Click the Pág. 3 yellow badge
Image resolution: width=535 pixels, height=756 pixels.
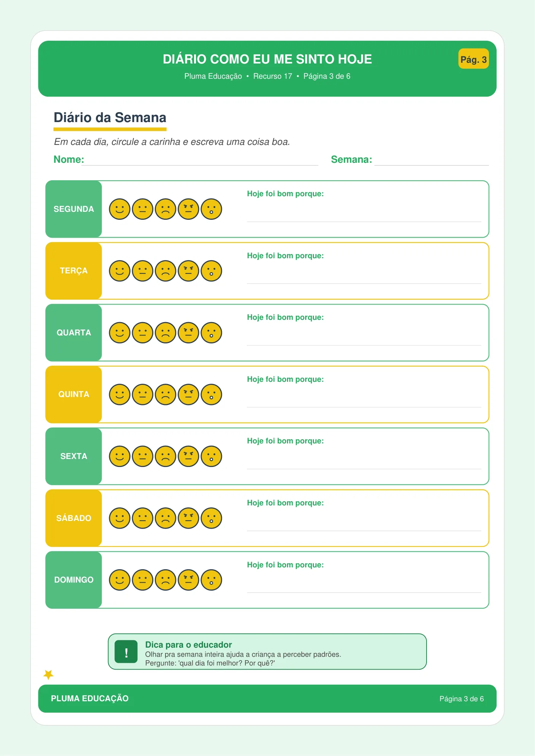pyautogui.click(x=473, y=59)
